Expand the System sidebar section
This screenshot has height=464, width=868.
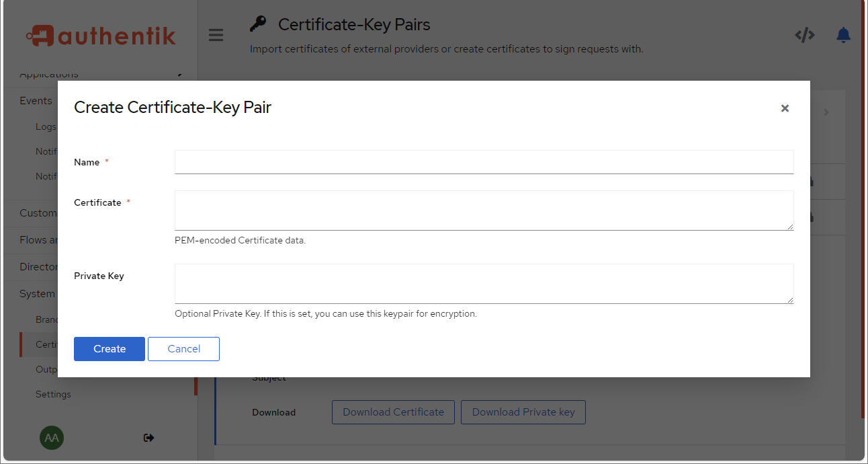click(37, 294)
